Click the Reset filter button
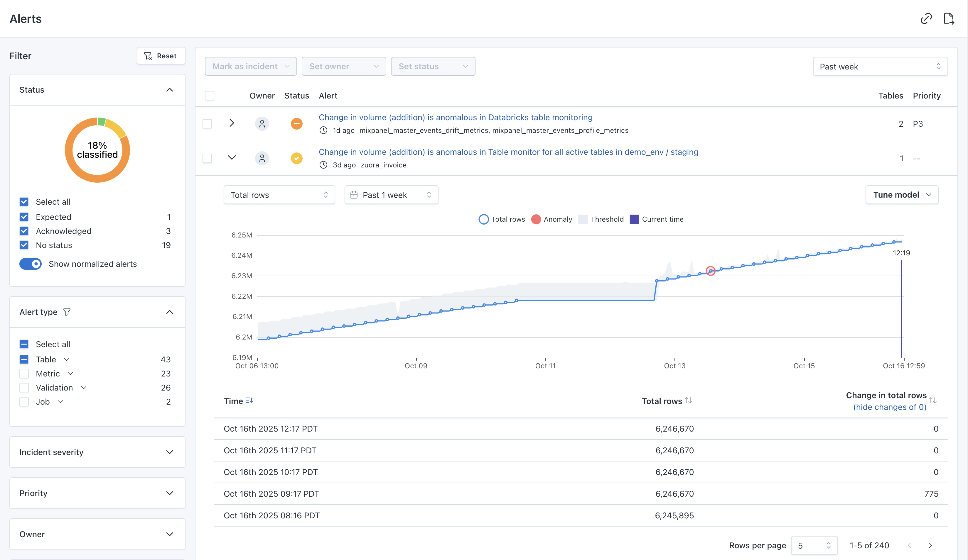The image size is (968, 560). (161, 56)
